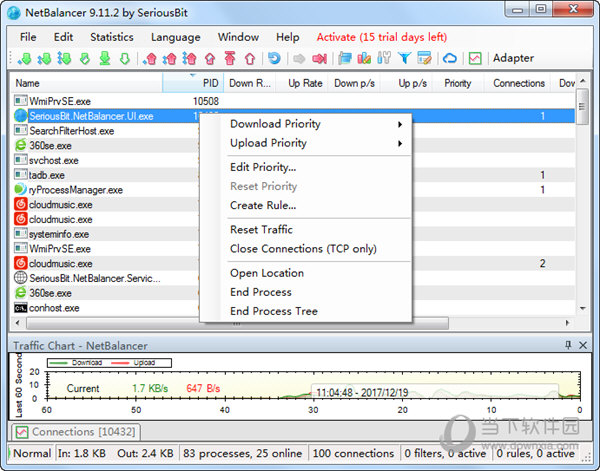Close the Traffic Chart panel

(583, 345)
